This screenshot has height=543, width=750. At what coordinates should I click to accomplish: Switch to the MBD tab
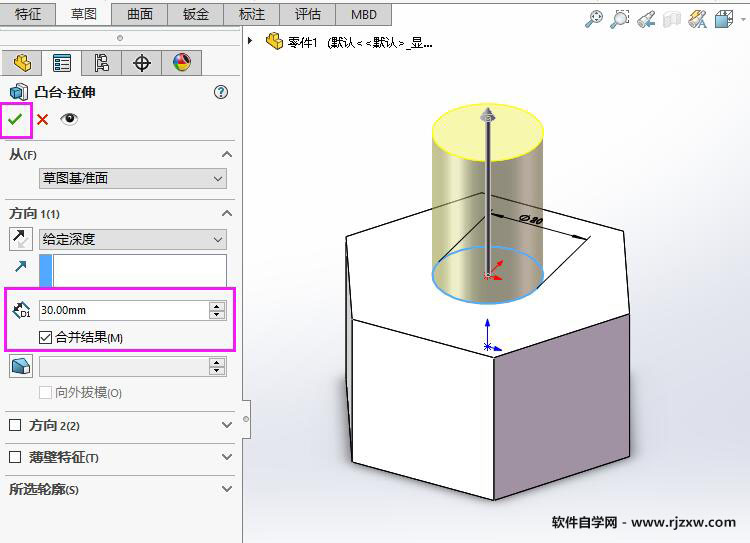(364, 14)
